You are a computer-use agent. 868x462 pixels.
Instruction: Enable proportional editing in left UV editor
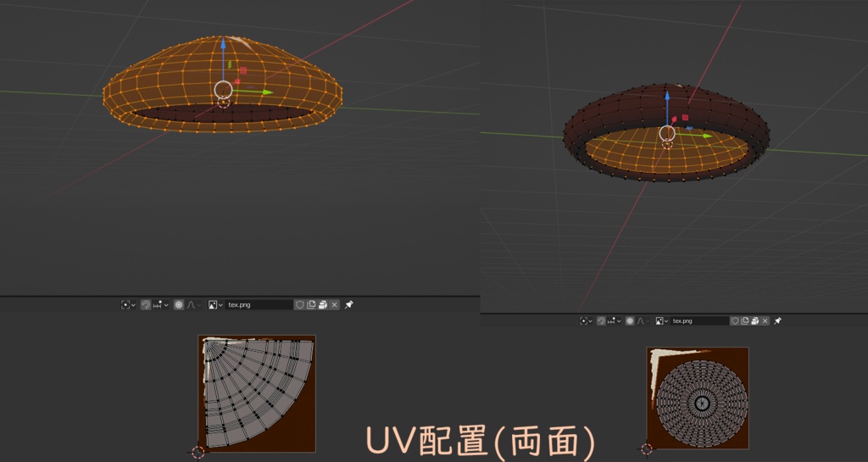[179, 305]
